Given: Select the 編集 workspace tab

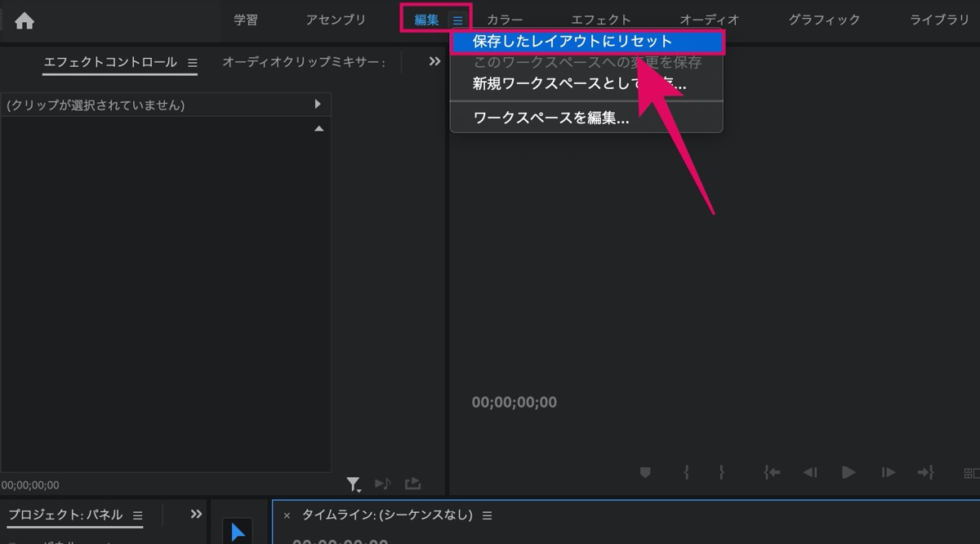Looking at the screenshot, I should 426,20.
